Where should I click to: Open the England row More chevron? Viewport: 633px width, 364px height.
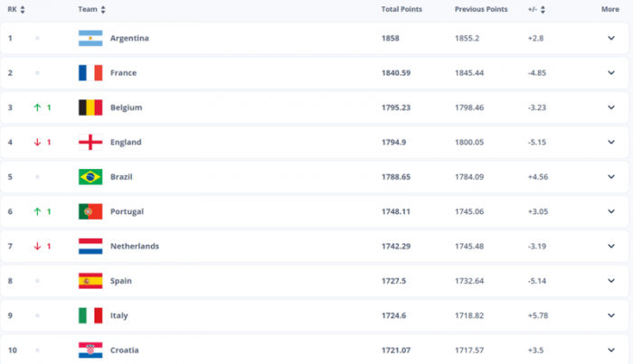click(611, 142)
